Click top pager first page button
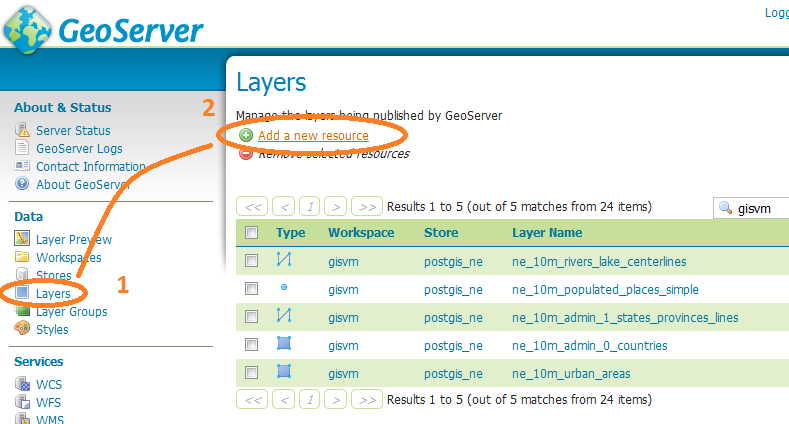The height and width of the screenshot is (424, 789). (252, 207)
